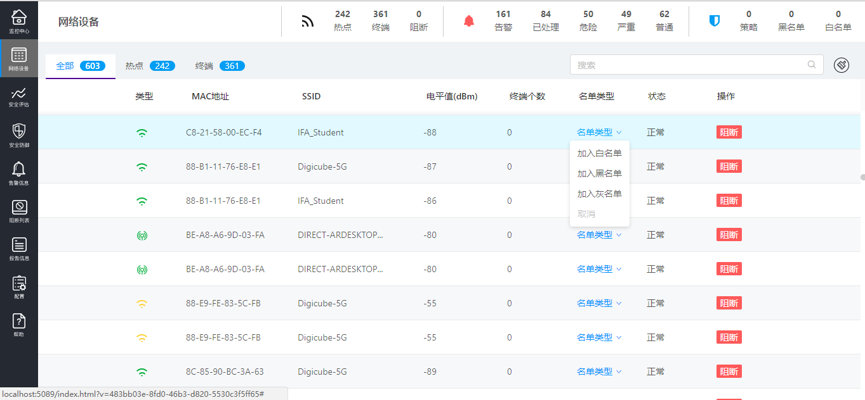Open 配置 settings in the sidebar

[x=18, y=287]
